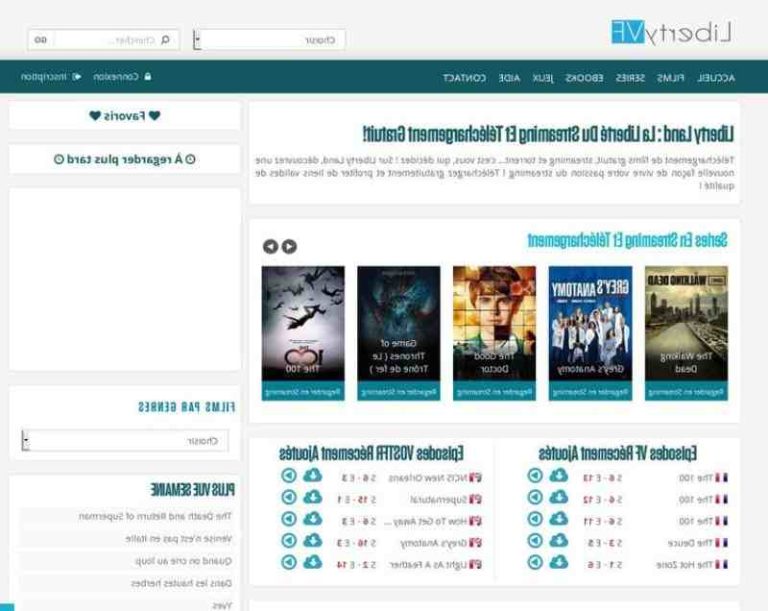Stream The Hot Zone via play icon

pos(535,562)
